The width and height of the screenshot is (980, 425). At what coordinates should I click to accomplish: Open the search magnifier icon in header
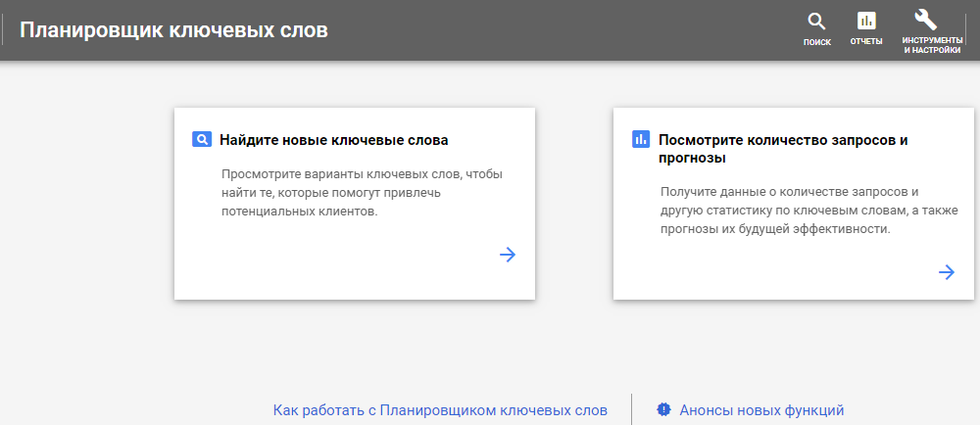point(817,22)
